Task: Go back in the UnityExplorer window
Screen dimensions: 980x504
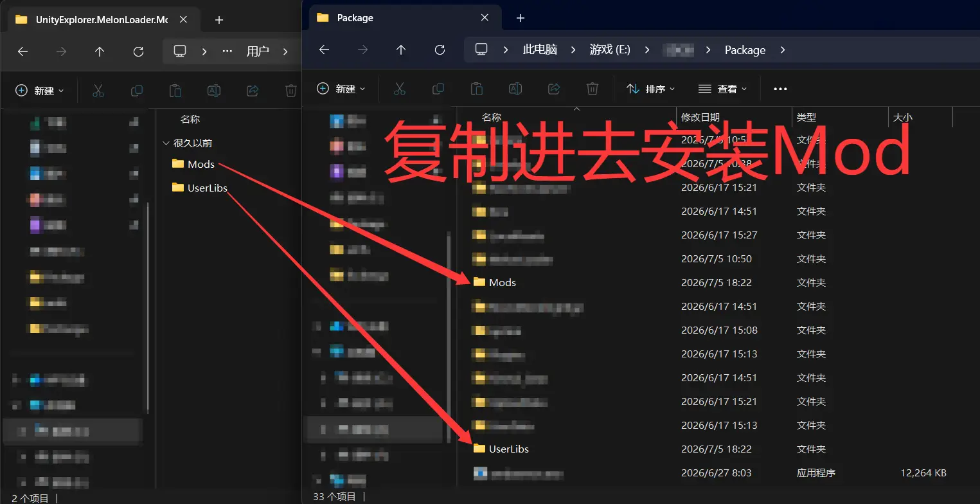Action: [23, 51]
